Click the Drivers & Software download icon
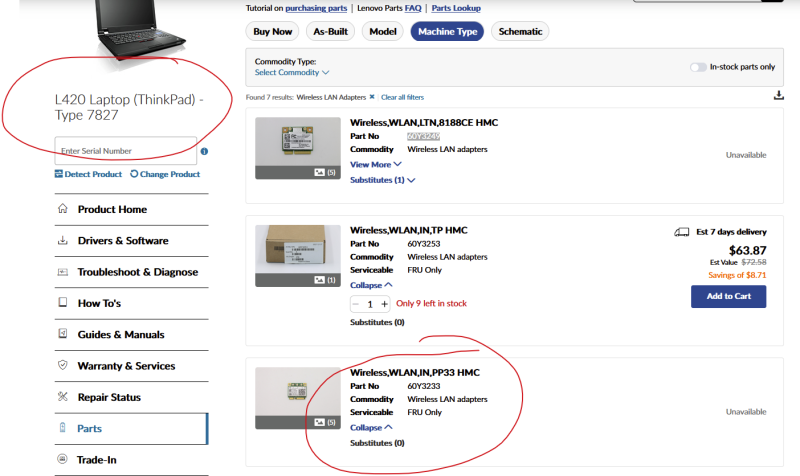 tap(63, 240)
